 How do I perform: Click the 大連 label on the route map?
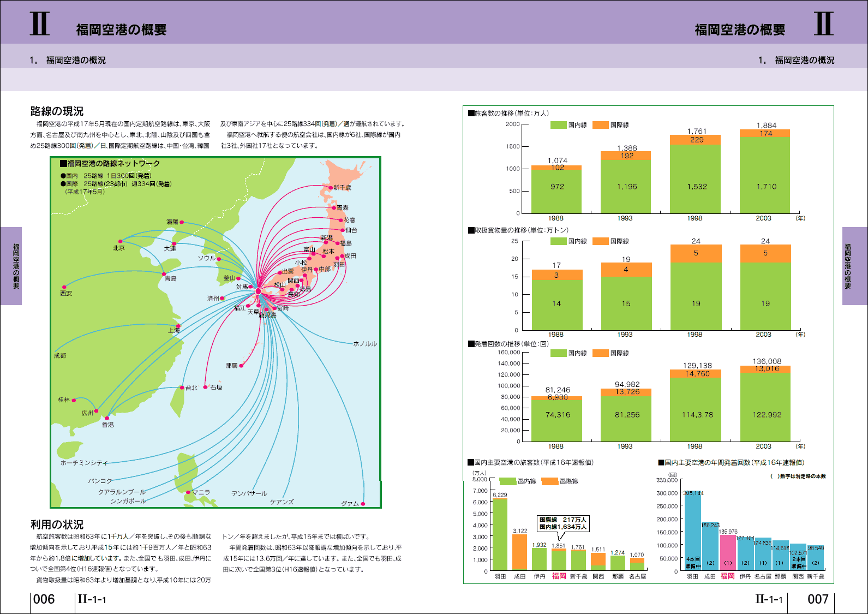[x=170, y=248]
